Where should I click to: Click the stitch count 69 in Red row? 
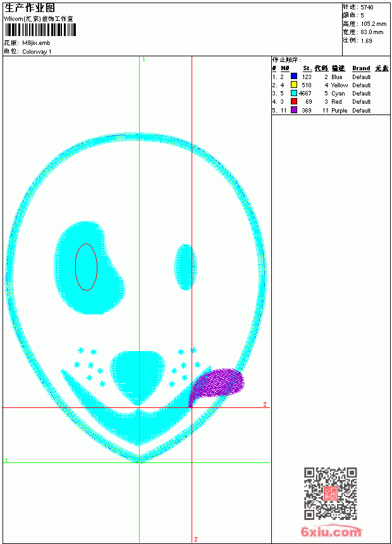(x=309, y=102)
